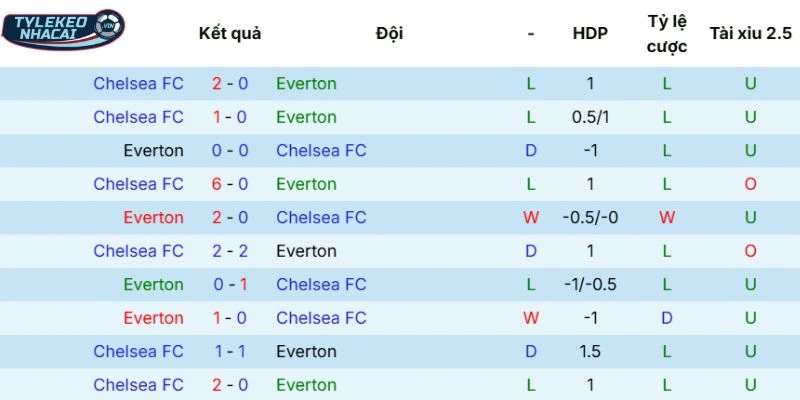This screenshot has width=800, height=400.
Task: Open the 6 - 0 match score
Action: click(230, 184)
